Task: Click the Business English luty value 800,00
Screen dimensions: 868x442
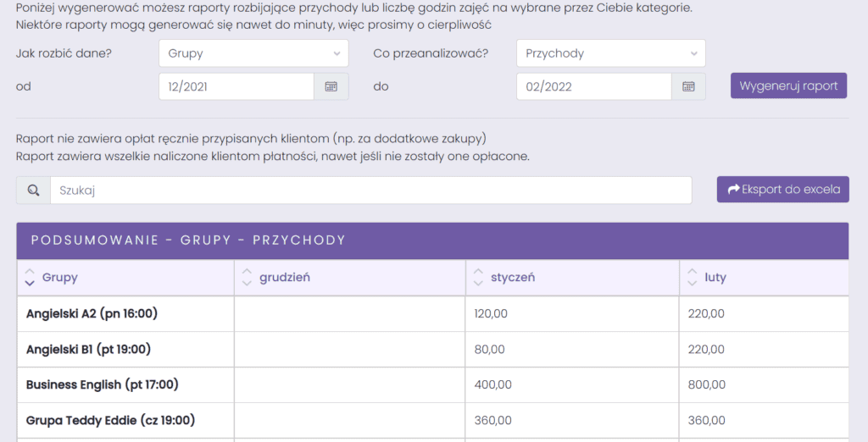Action: tap(706, 385)
